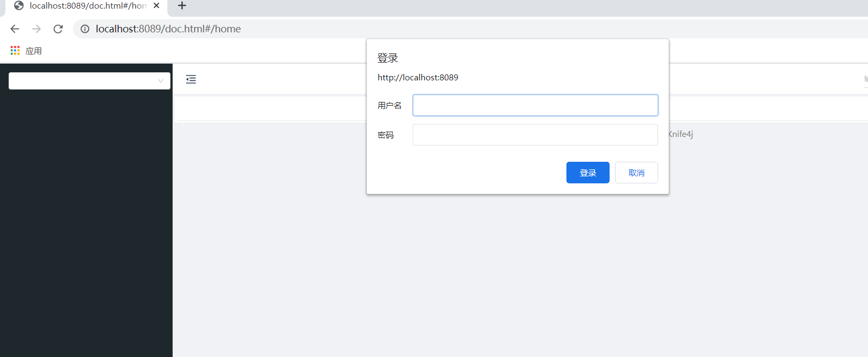Screen dimensions: 868x357
Task: Reload the current page
Action: (58, 29)
